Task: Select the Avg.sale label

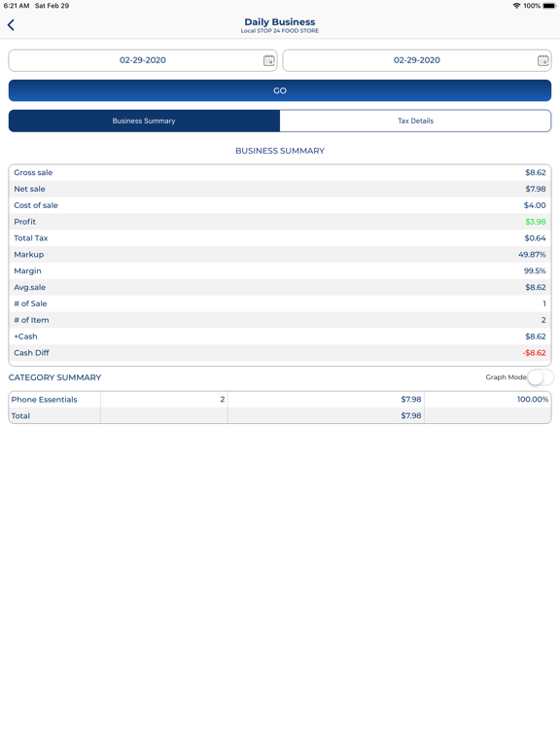Action: (x=29, y=287)
